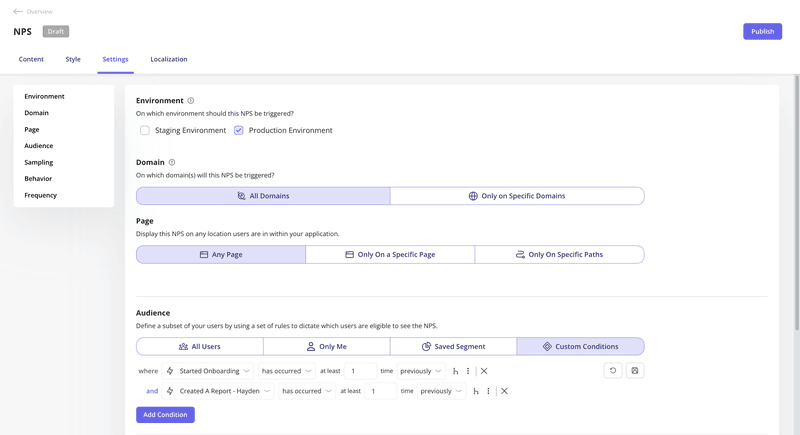Screen dimensions: 800x435
Task: Enable the Staging Environment checkbox
Action: coord(145,131)
